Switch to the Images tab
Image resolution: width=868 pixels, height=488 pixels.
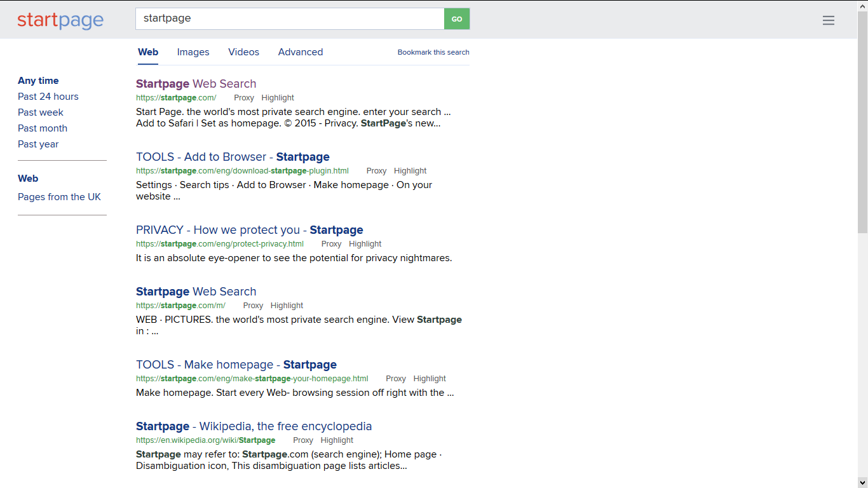(x=193, y=52)
